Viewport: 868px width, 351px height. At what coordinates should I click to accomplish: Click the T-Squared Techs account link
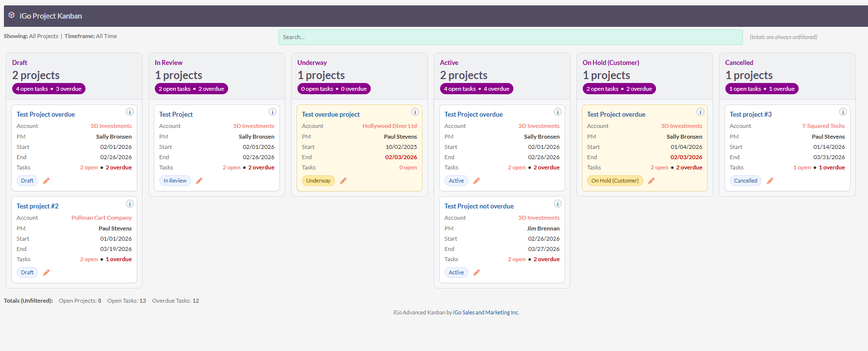[823, 126]
